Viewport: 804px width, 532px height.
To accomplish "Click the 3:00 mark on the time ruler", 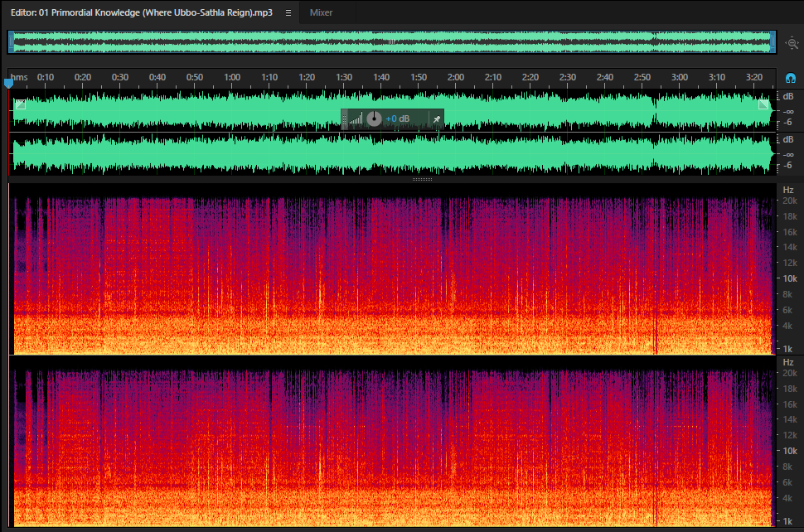I will (x=680, y=77).
